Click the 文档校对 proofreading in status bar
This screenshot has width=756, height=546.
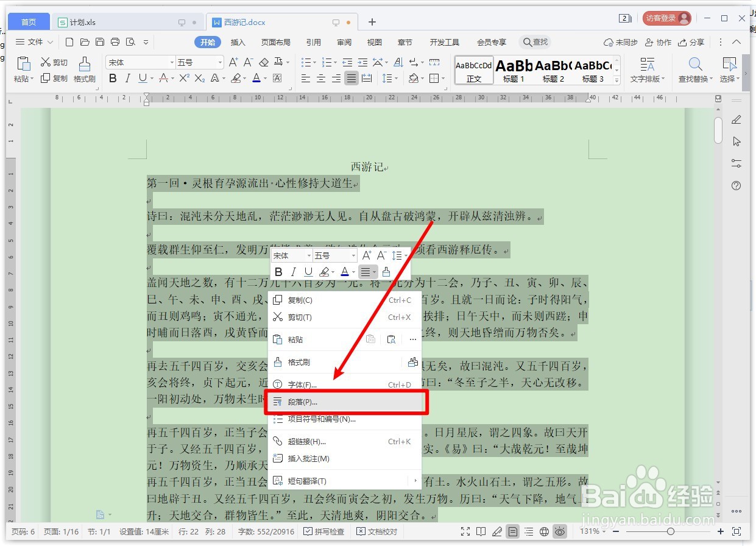[377, 531]
